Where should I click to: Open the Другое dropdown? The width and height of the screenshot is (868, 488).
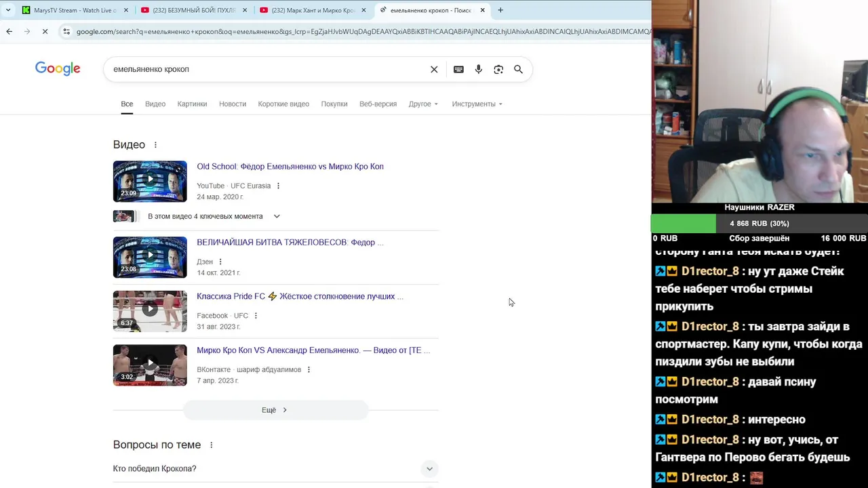423,104
